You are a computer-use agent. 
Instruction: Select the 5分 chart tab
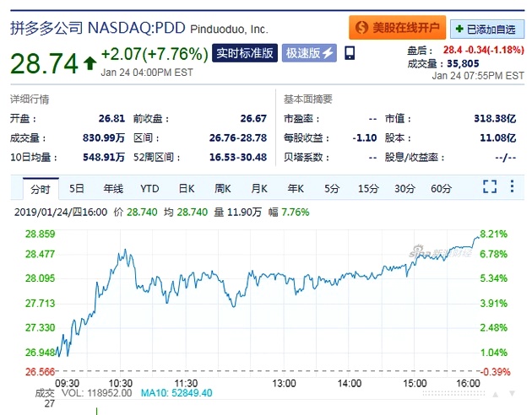pos(332,188)
